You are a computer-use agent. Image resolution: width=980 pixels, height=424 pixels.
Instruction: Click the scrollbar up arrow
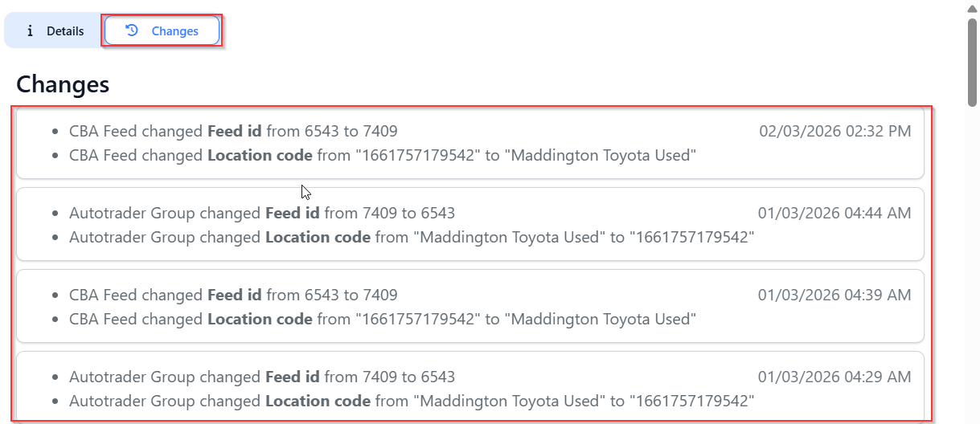click(972, 8)
